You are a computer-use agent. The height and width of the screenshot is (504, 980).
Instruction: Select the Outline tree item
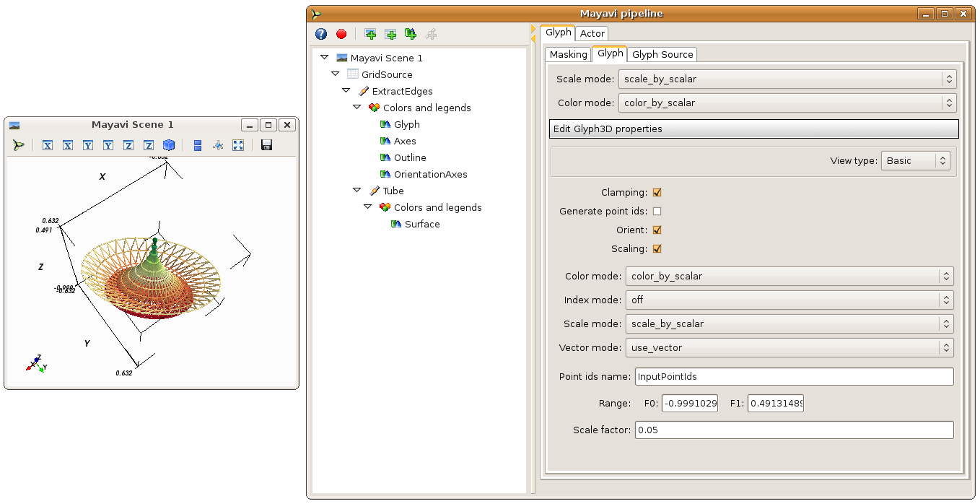pyautogui.click(x=410, y=157)
